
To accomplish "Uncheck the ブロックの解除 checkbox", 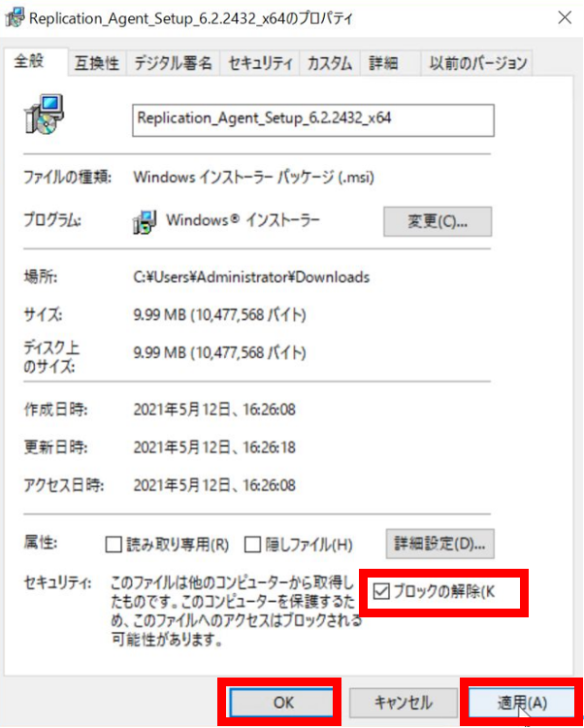I will pos(381,592).
